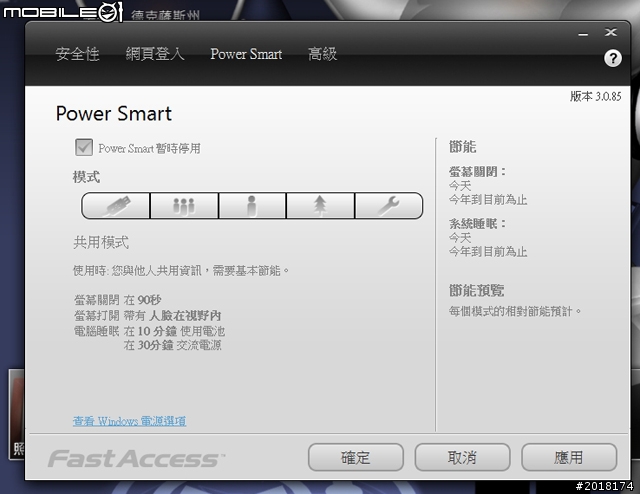640x494 pixels.
Task: Click the 使用時 shared-mode description sentence
Action: click(x=181, y=271)
